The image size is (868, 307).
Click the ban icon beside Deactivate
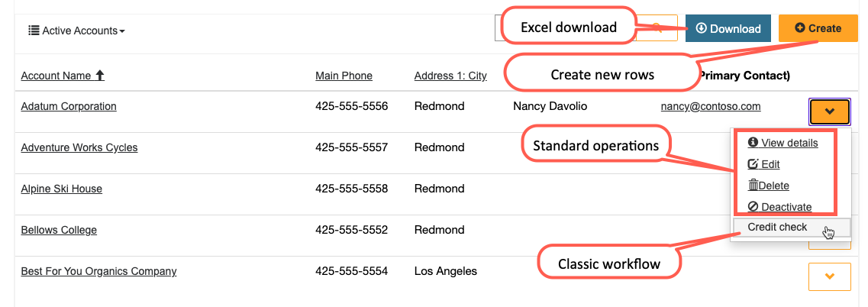(x=752, y=207)
